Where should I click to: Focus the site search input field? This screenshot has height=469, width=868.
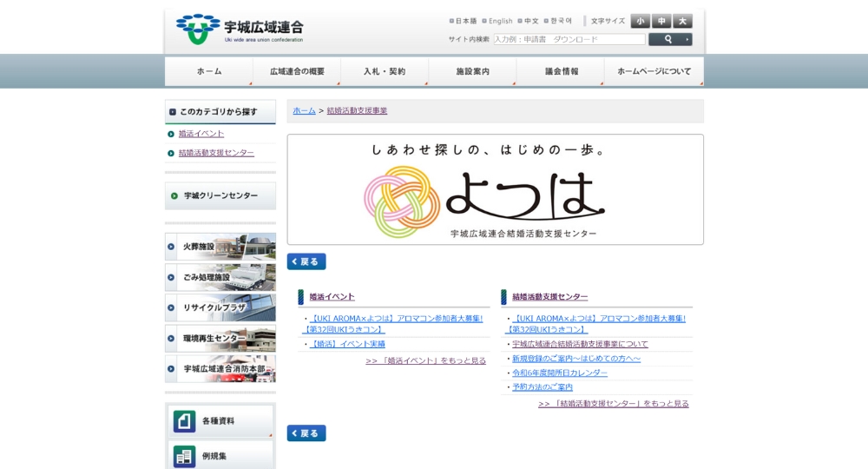tap(569, 39)
